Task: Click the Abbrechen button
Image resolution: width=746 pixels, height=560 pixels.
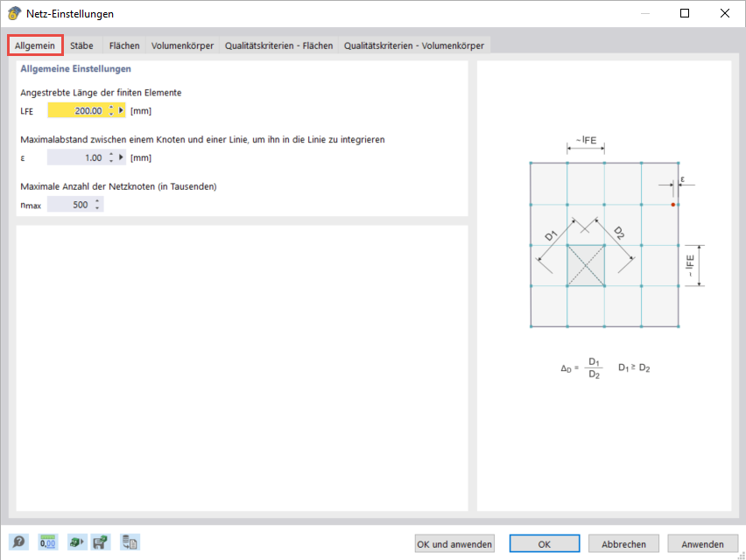Action: coord(623,544)
